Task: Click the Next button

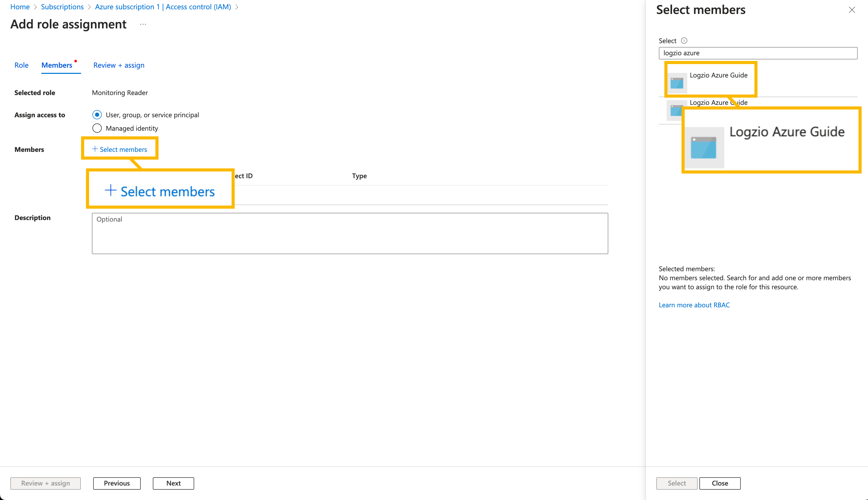Action: pyautogui.click(x=173, y=483)
